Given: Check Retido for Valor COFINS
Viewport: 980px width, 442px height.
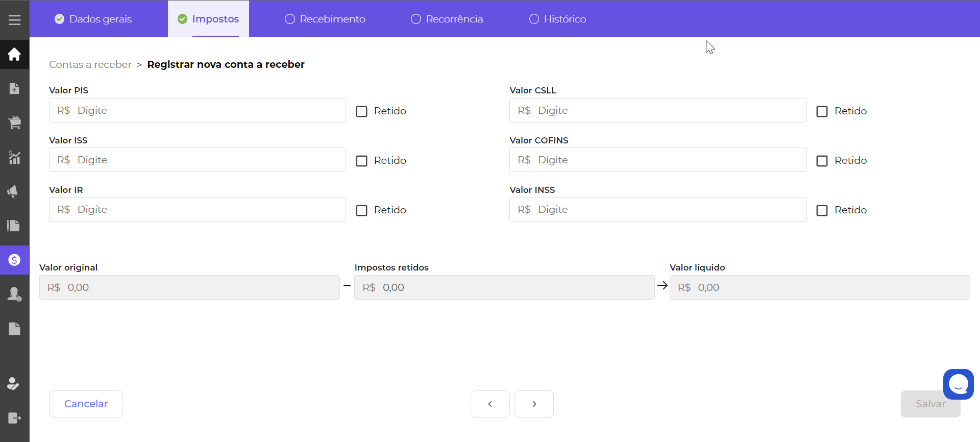Looking at the screenshot, I should (x=822, y=161).
